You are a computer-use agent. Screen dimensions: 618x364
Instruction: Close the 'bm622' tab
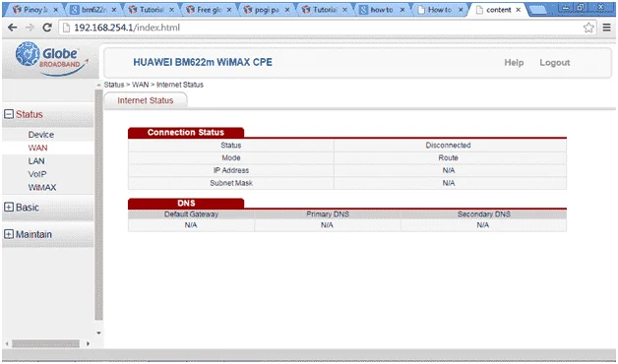point(113,10)
